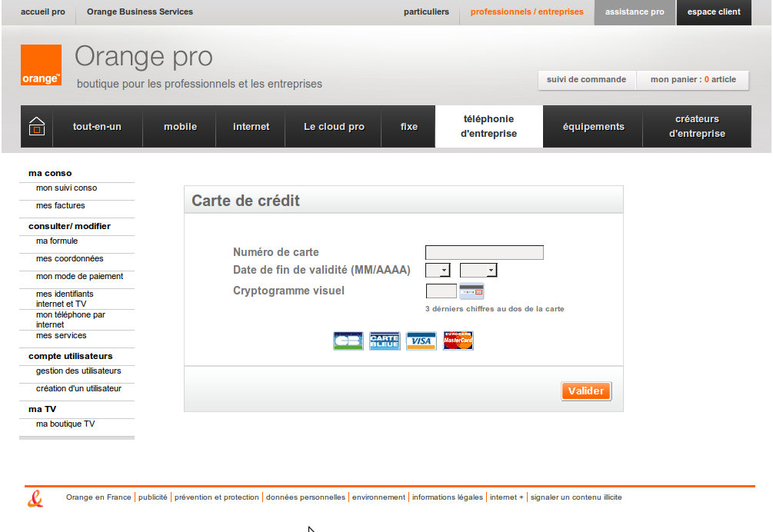Click the cryptogram card help icon
The height and width of the screenshot is (532, 773).
(471, 291)
